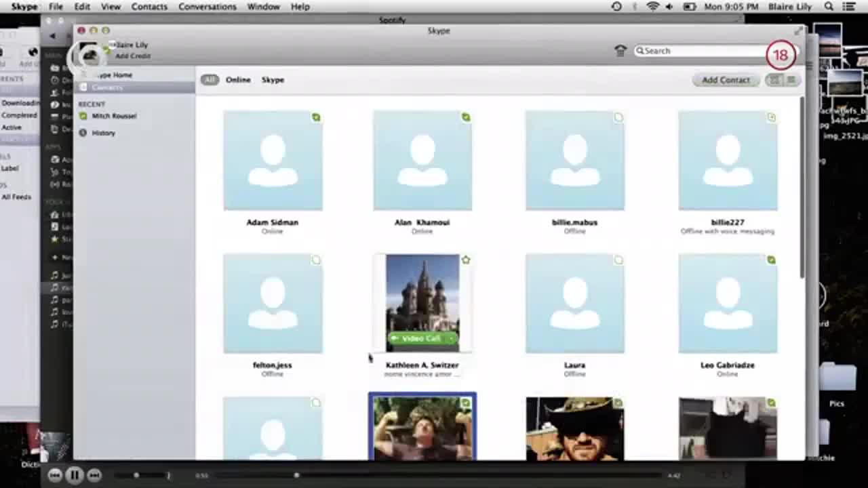The image size is (868, 488).
Task: Open Time Machine menu bar icon
Action: pyautogui.click(x=616, y=6)
